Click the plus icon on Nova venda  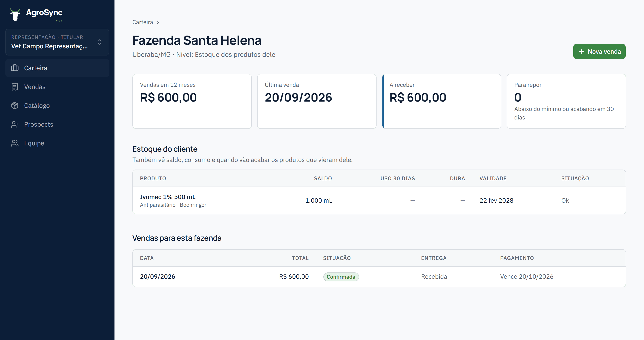point(581,51)
